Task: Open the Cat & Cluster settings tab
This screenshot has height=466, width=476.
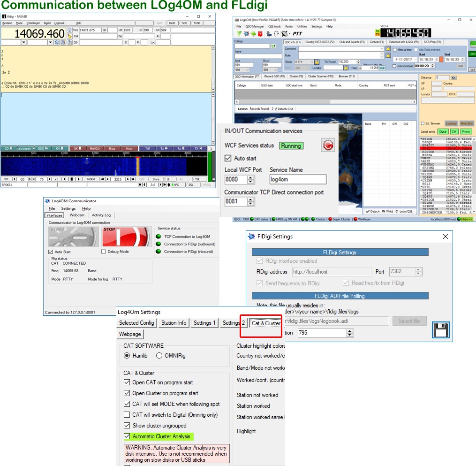Action: (266, 323)
